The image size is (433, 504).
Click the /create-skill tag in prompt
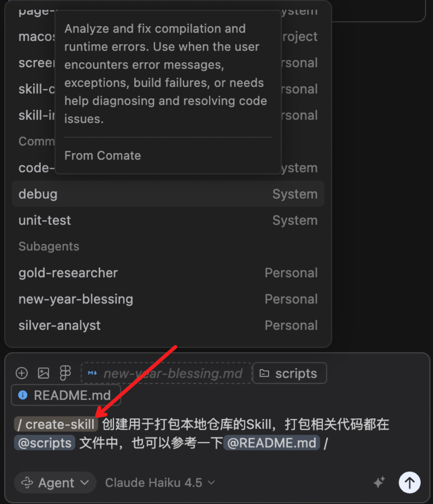56,424
